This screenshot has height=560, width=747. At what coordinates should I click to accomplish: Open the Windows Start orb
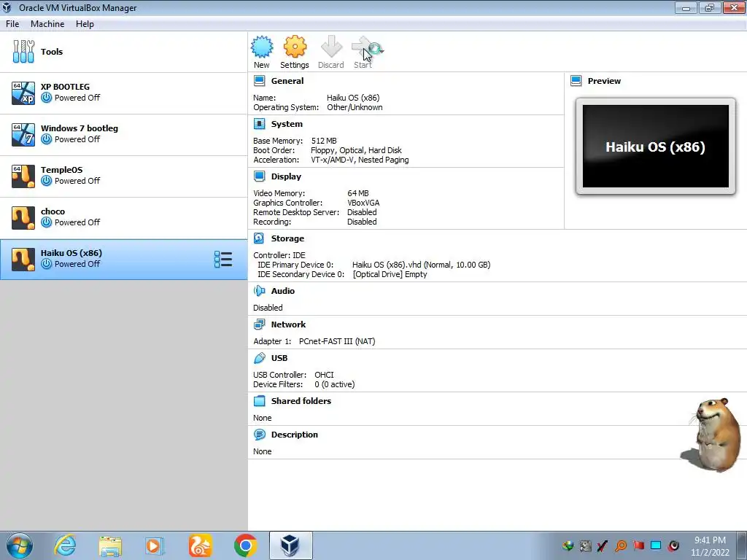20,545
